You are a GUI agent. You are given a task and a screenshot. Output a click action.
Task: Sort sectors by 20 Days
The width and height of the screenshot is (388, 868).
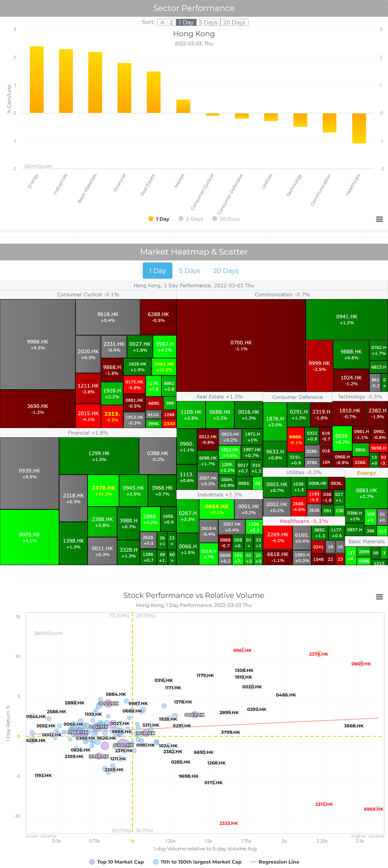point(234,22)
